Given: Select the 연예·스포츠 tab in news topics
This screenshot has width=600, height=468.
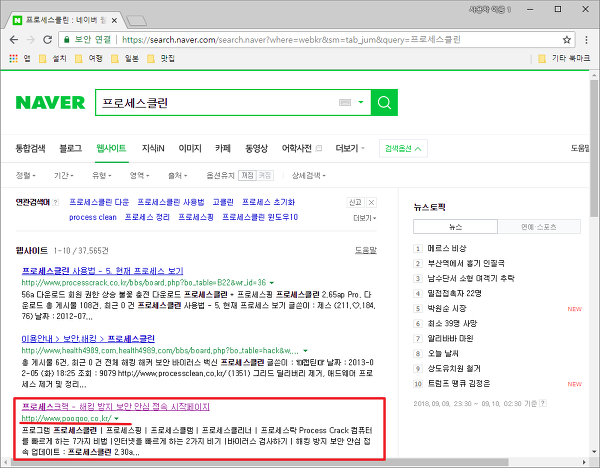Looking at the screenshot, I should click(x=539, y=227).
